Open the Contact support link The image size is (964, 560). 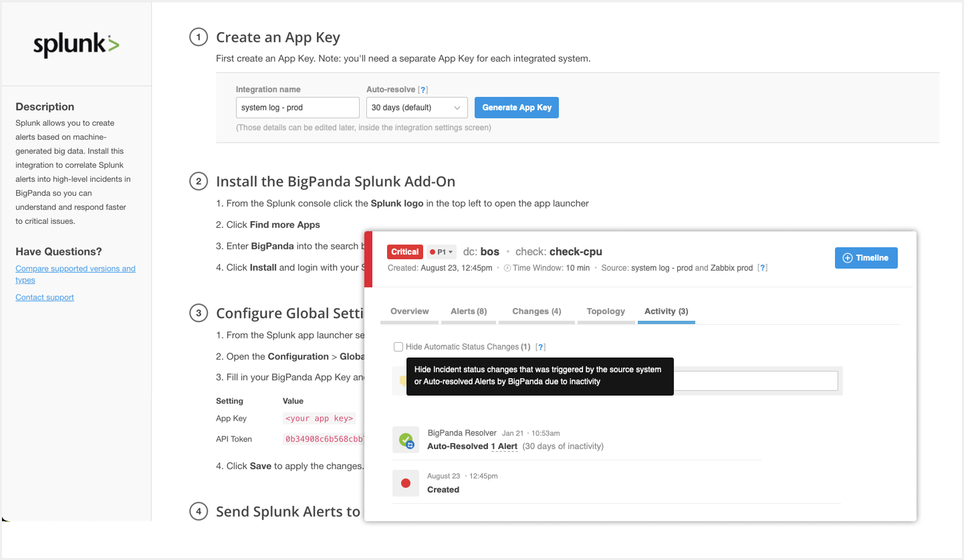[x=45, y=297]
